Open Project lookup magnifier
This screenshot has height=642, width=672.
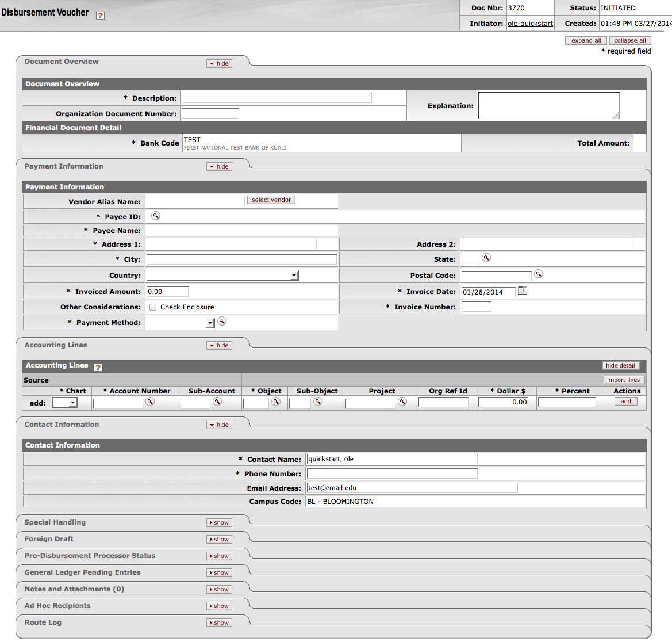(402, 402)
